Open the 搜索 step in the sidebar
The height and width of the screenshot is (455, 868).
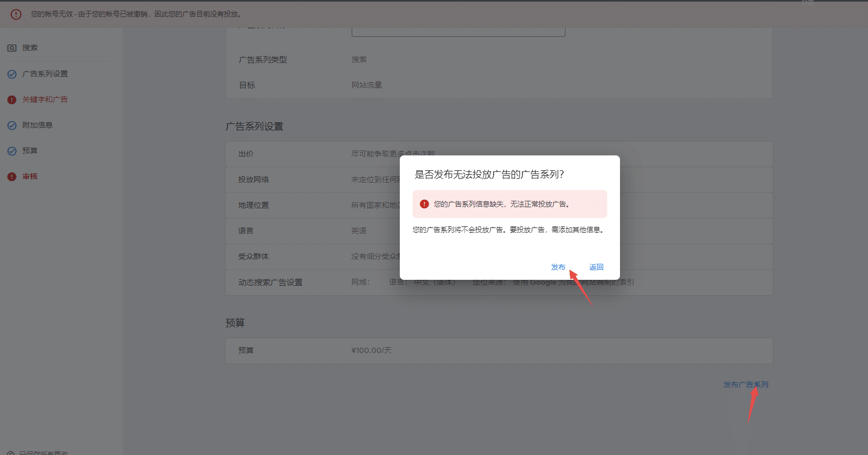(30, 48)
